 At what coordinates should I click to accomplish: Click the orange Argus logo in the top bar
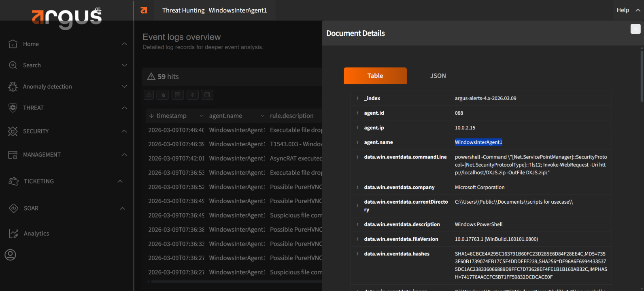point(144,11)
